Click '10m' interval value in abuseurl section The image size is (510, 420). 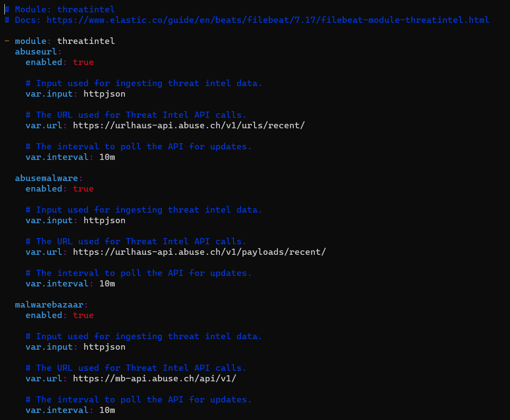(107, 157)
